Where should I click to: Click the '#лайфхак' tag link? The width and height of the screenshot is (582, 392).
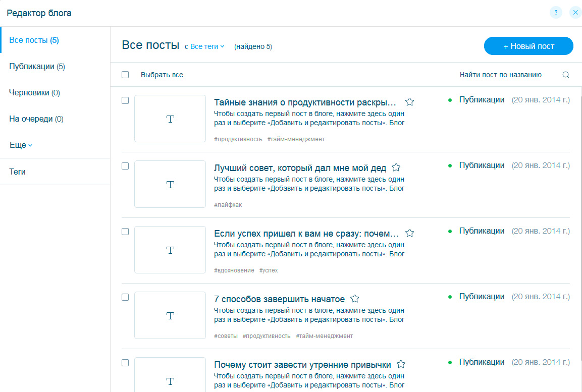[228, 205]
